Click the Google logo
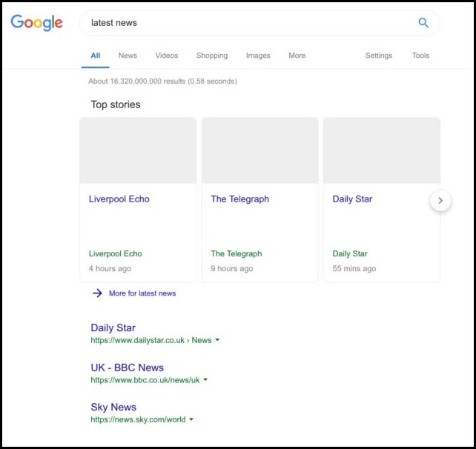The image size is (476, 449). (36, 22)
